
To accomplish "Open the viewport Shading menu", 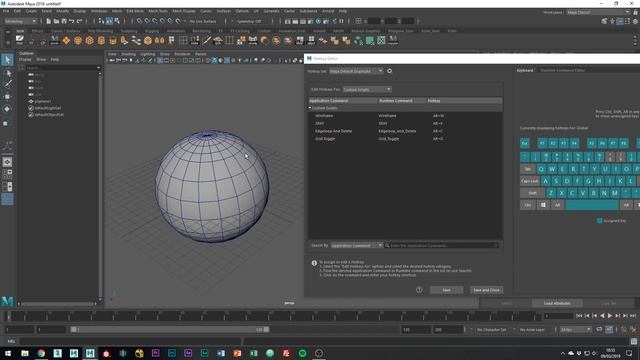I will pyautogui.click(x=129, y=54).
